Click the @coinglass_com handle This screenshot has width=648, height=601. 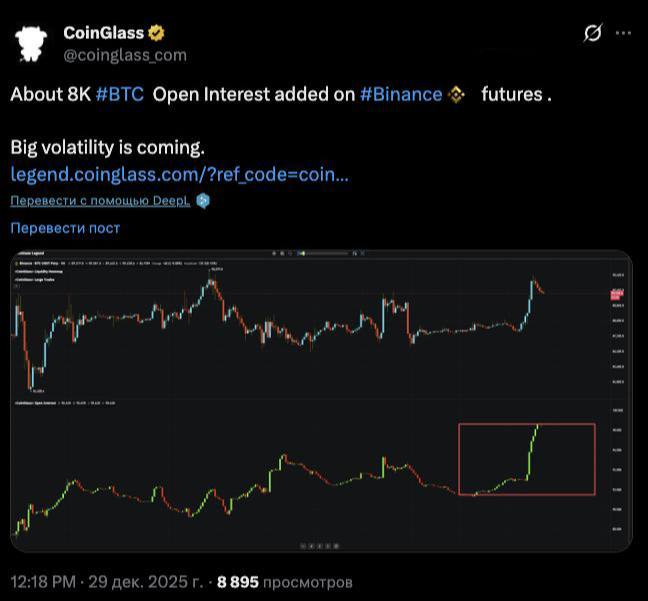[x=125, y=55]
